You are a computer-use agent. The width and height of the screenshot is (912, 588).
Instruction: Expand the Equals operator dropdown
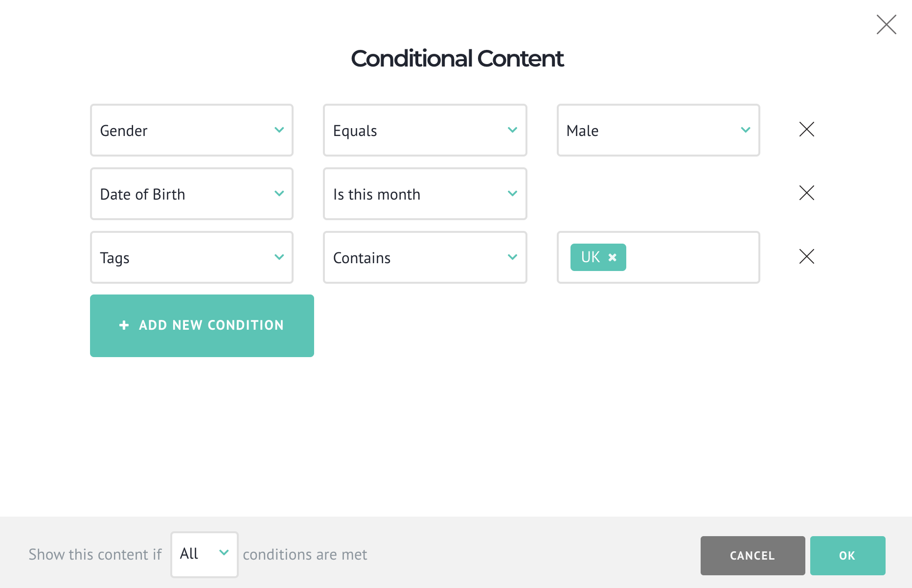(x=425, y=130)
